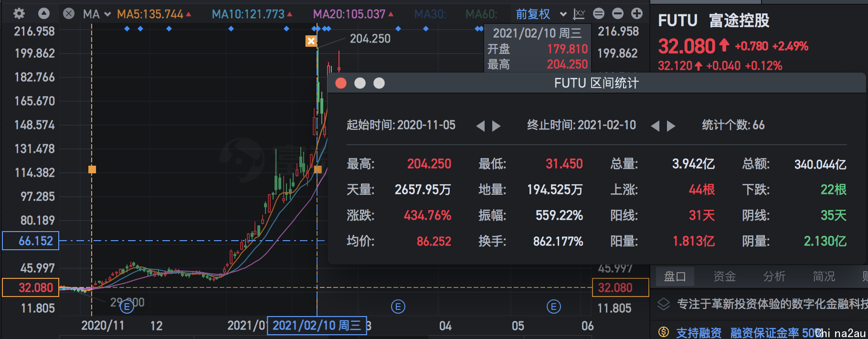Click the stacked-layers icon beside company description
868x339 pixels.
pyautogui.click(x=664, y=304)
